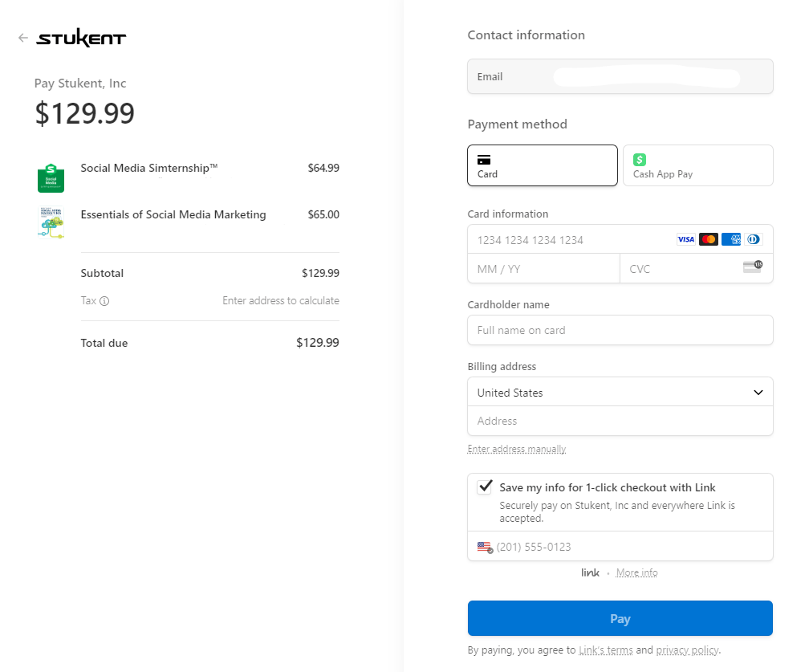This screenshot has width=809, height=672.
Task: Click the Diners Club card icon
Action: pyautogui.click(x=753, y=238)
